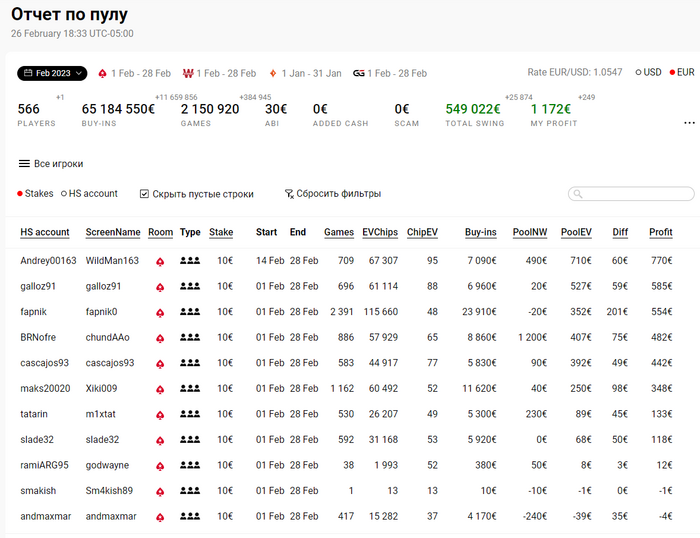Choose the Stakes grouping radio option
This screenshot has width=700, height=538.
coord(20,194)
